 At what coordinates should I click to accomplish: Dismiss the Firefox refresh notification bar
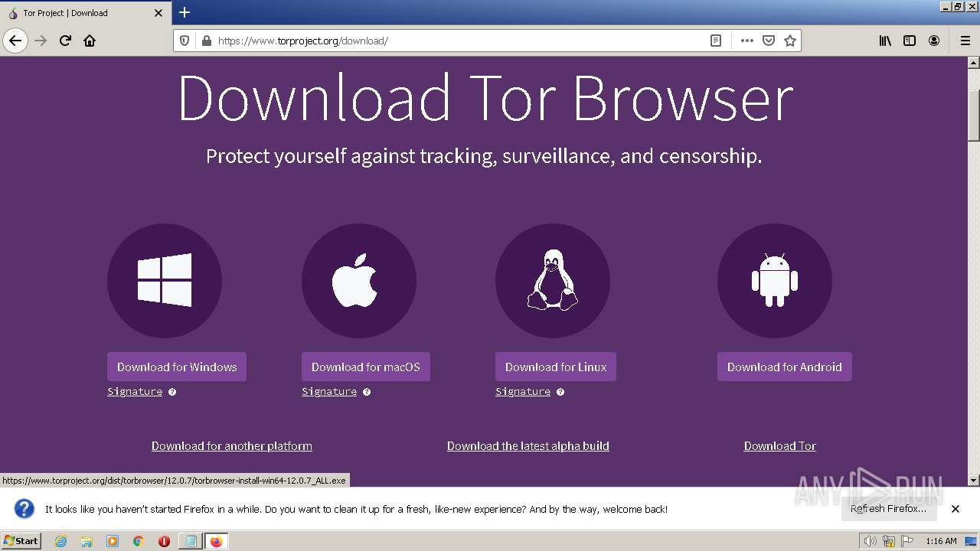[955, 509]
